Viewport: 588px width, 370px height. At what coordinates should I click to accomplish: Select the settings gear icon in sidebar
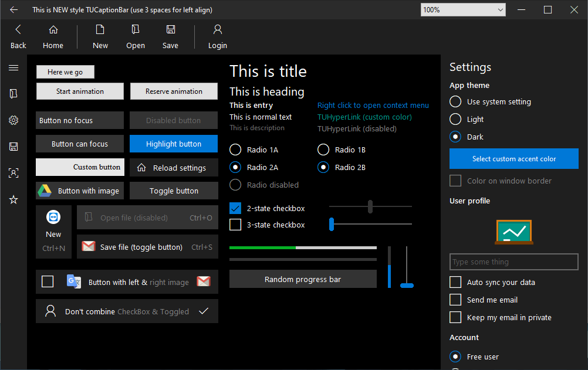coord(13,120)
